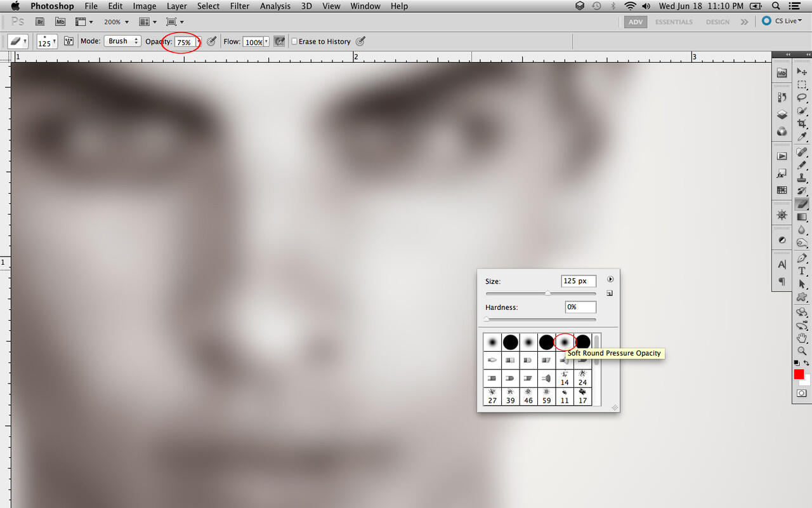812x508 pixels.
Task: Open the Character panel icon
Action: (782, 265)
